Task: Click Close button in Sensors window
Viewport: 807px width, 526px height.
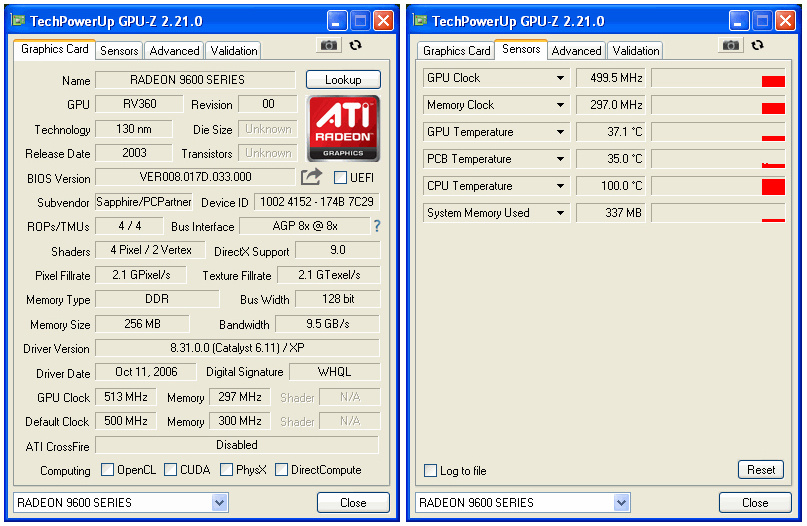Action: point(755,502)
